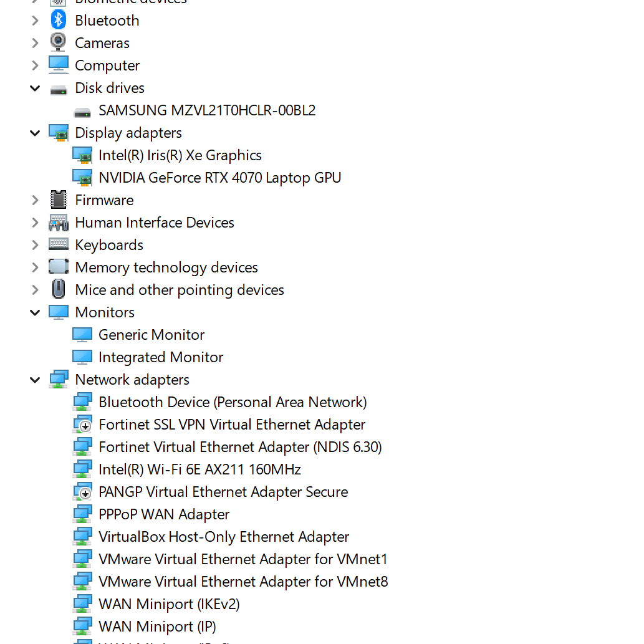The width and height of the screenshot is (644, 644).
Task: Click the Fortinet SSL VPN adapter icon
Action: point(82,425)
